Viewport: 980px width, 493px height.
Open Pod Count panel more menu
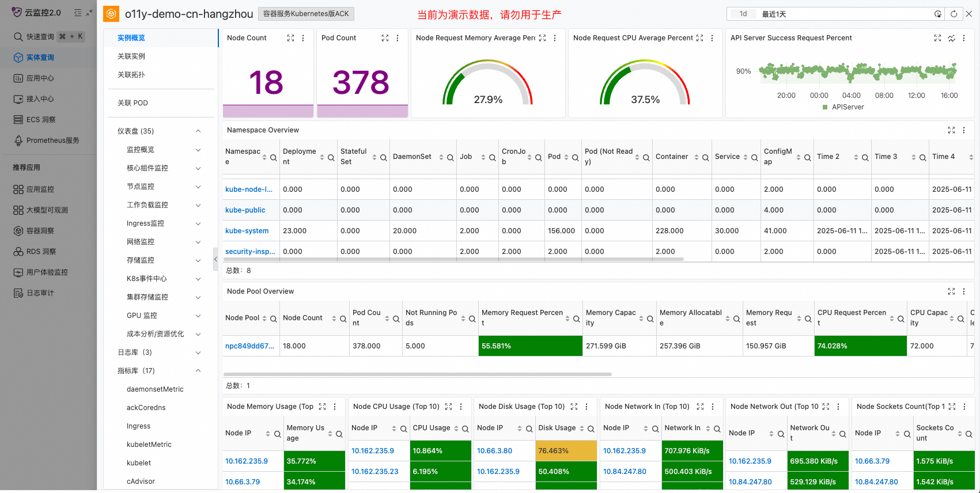pos(398,38)
